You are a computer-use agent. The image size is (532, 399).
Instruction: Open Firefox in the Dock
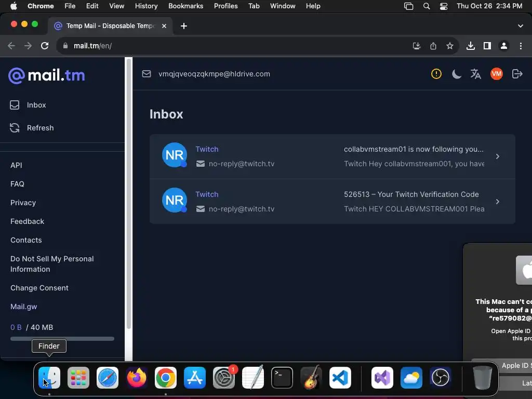pos(137,378)
